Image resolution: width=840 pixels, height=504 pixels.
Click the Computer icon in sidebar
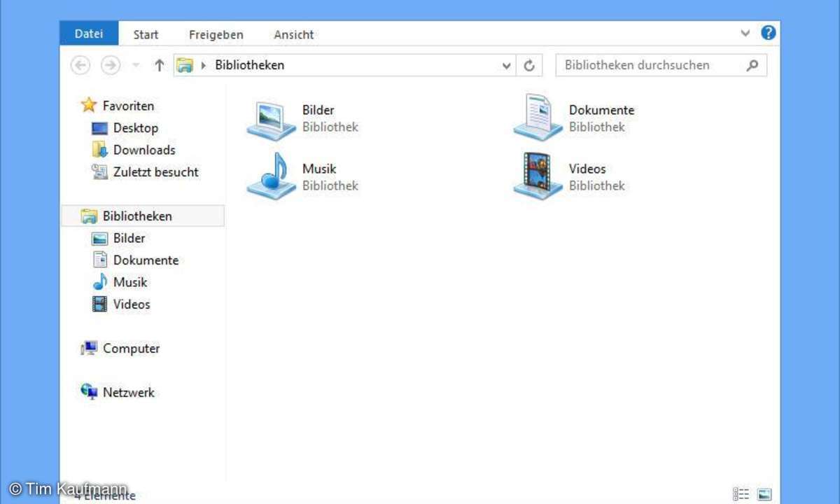tap(89, 348)
